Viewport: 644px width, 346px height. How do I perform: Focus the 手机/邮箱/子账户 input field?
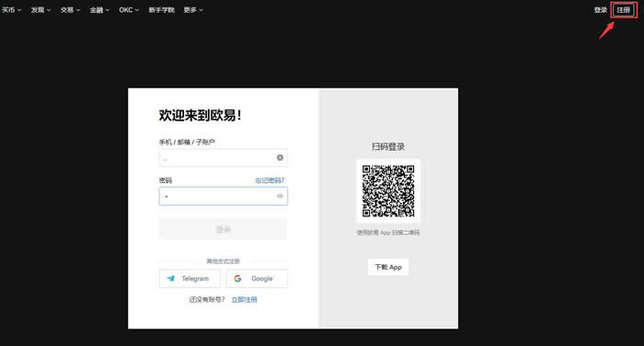[224, 157]
